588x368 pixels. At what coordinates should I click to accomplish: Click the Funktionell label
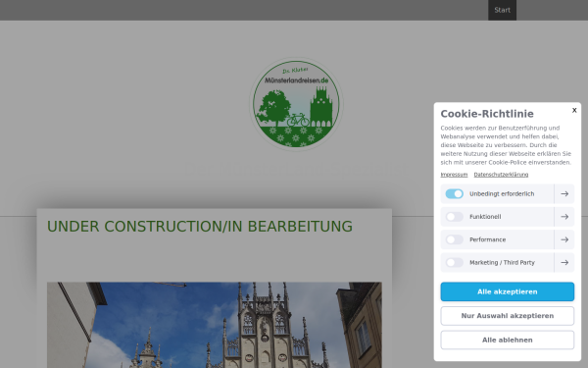click(x=485, y=217)
